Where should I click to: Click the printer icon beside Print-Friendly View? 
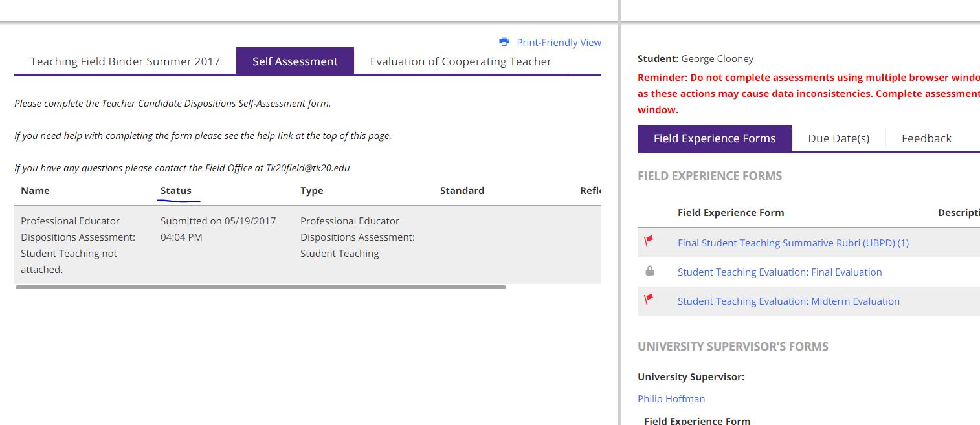pyautogui.click(x=504, y=42)
